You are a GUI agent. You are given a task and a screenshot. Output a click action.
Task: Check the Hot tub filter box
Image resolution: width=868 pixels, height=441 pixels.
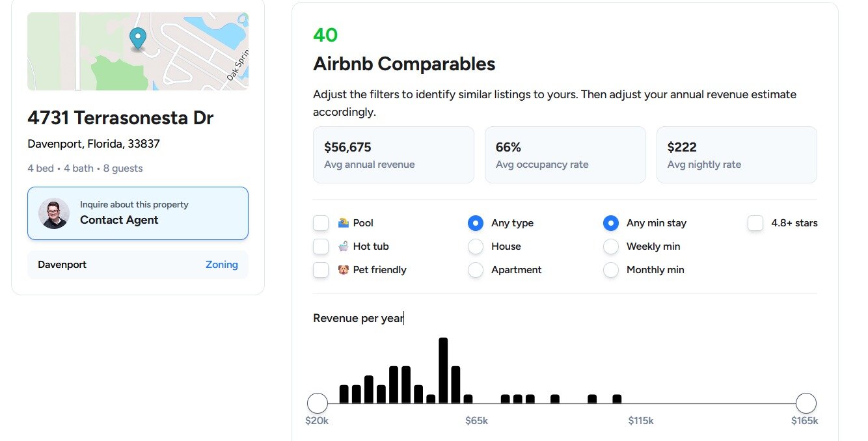(x=321, y=247)
